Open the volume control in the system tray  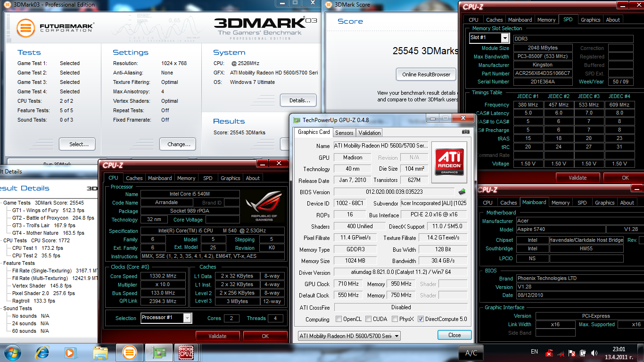click(x=594, y=353)
